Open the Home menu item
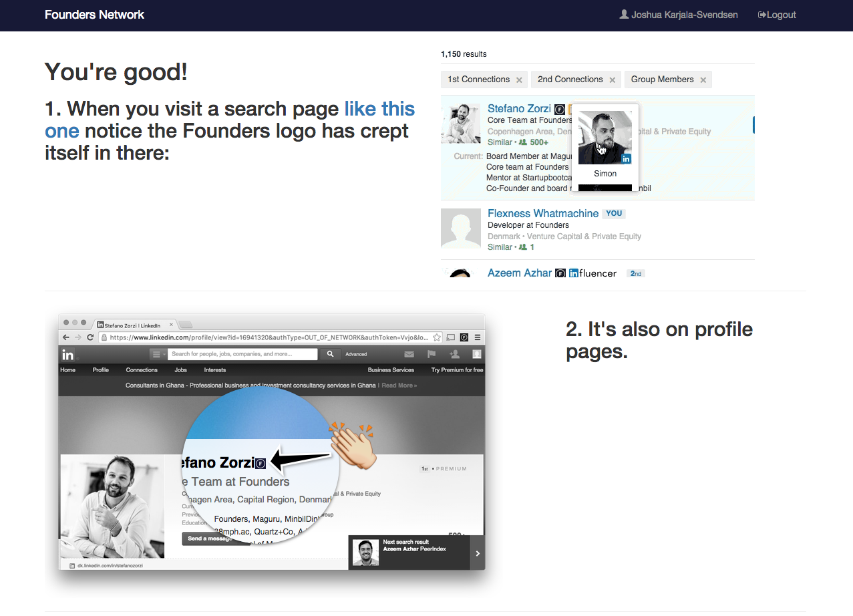Viewport: 853px width, 616px height. point(68,369)
